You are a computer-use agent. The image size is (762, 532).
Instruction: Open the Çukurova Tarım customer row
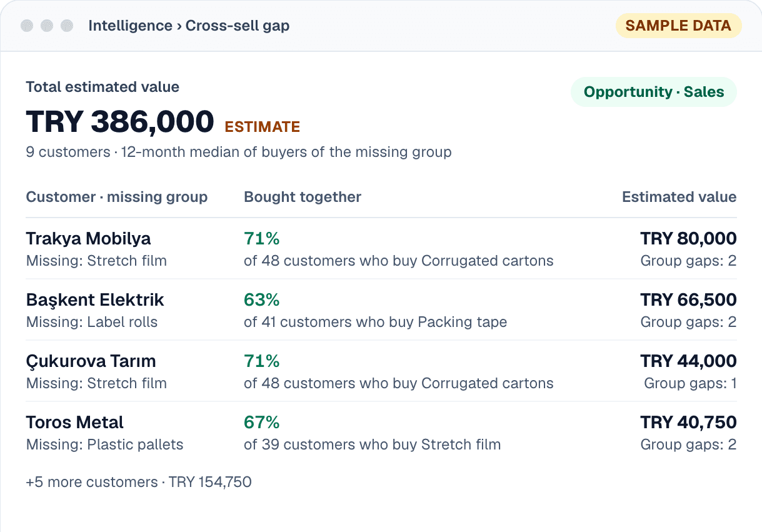coord(381,371)
